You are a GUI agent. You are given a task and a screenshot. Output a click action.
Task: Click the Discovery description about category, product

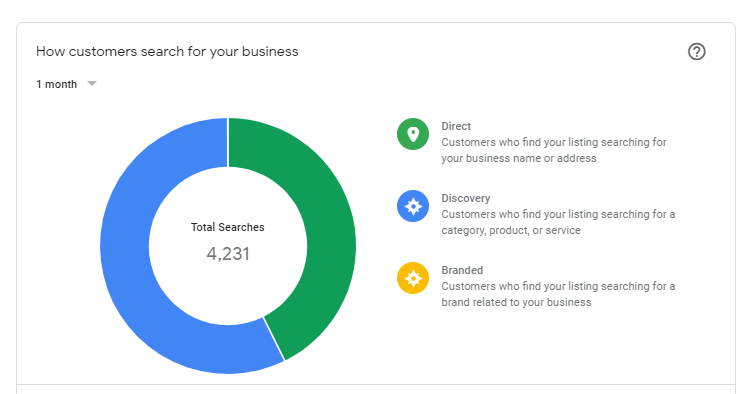(x=558, y=222)
